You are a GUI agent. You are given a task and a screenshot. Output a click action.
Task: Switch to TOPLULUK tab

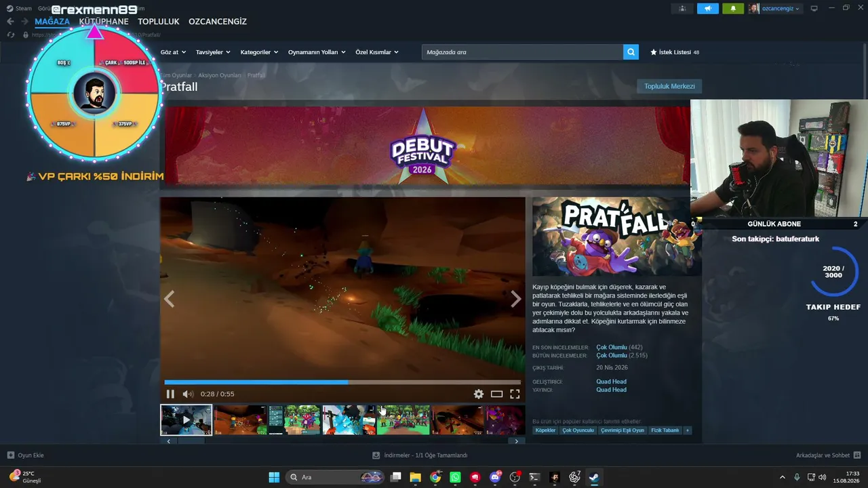click(159, 22)
